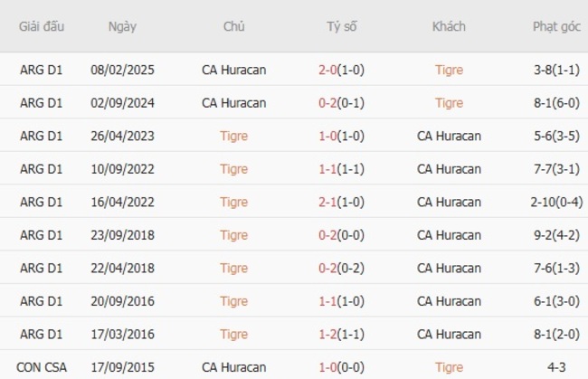Click the 0-2(0-1) score on 02/09/2024
Image resolution: width=588 pixels, height=379 pixels.
click(341, 103)
